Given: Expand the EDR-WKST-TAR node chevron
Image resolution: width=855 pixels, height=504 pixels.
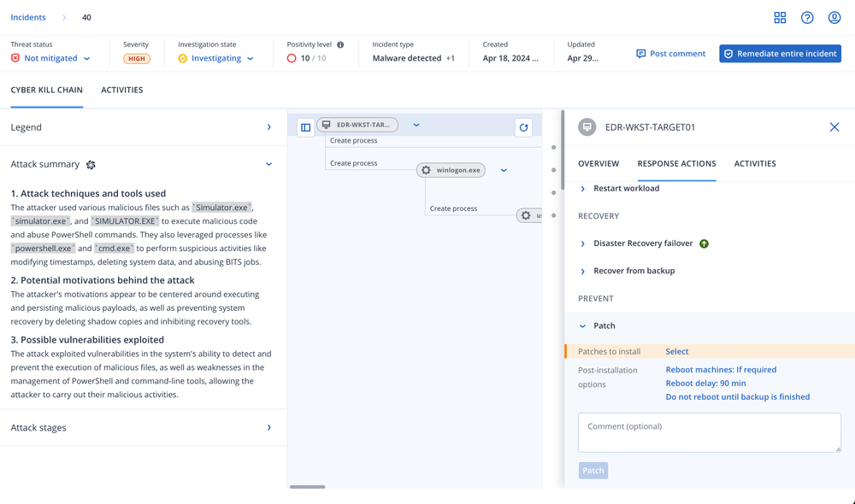Looking at the screenshot, I should click(x=416, y=125).
